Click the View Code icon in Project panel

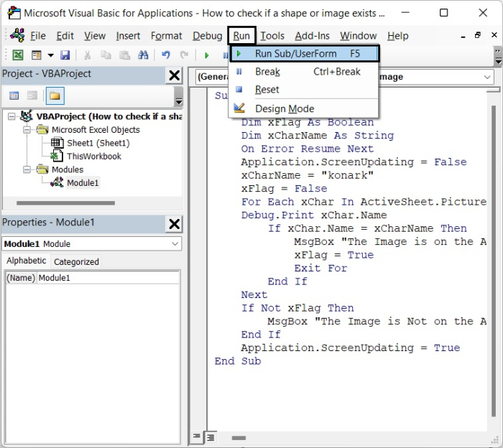[x=14, y=95]
